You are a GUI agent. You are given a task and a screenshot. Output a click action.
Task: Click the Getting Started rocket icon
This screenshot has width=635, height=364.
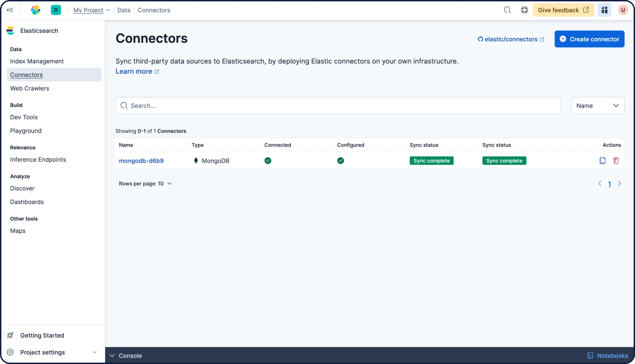point(10,335)
